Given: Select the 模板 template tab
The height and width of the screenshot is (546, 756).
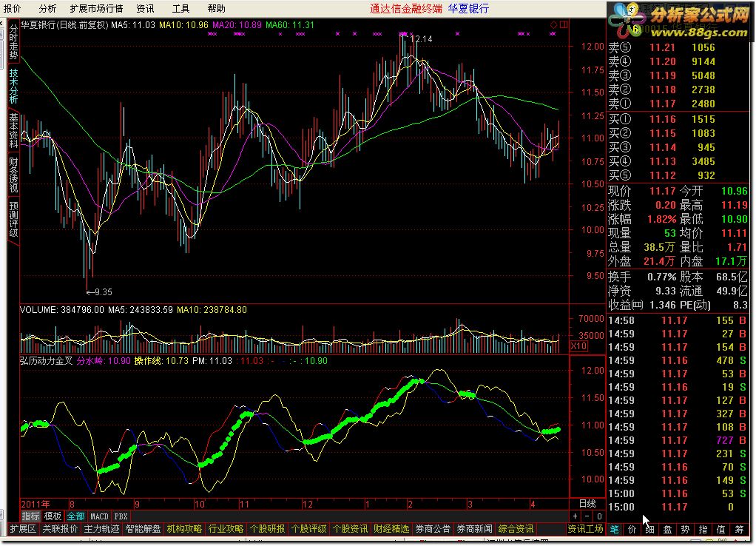Looking at the screenshot, I should (53, 516).
